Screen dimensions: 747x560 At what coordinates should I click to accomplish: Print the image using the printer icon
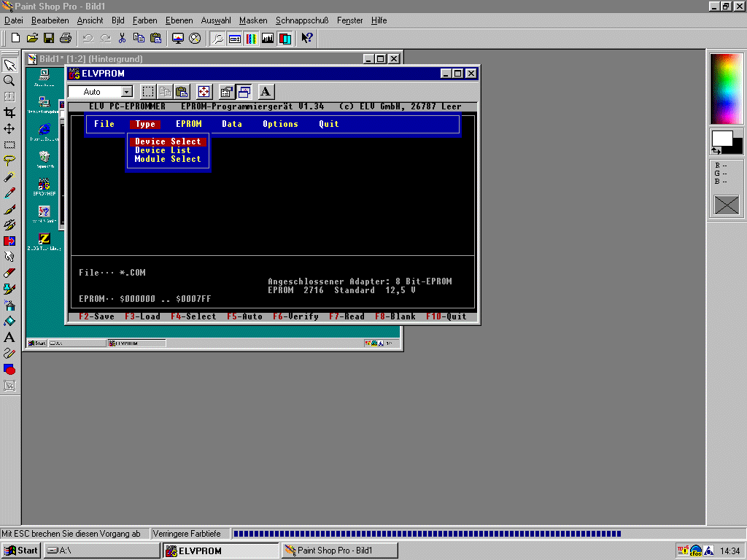click(65, 38)
